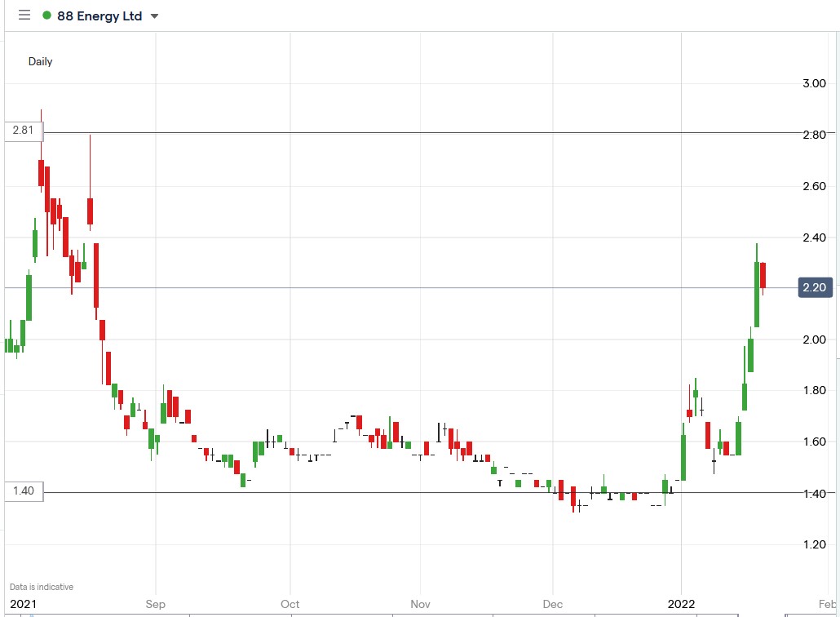Select the 1.40 price level label
Viewport: 840px width, 617px height.
22,491
